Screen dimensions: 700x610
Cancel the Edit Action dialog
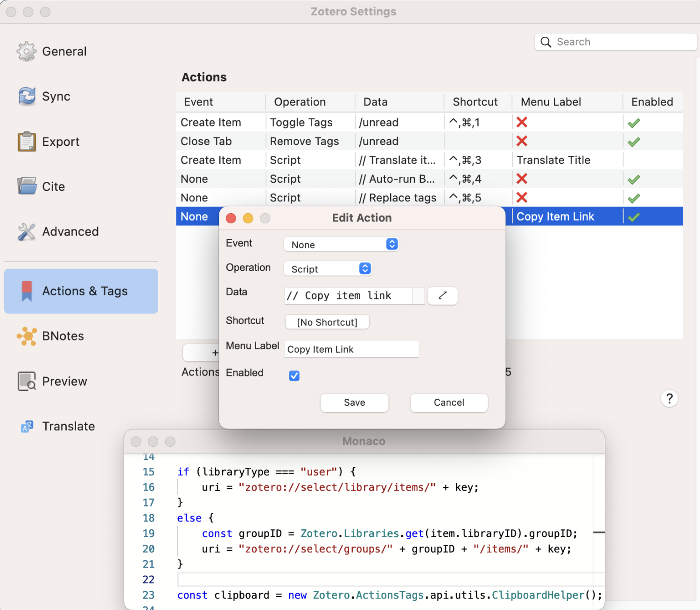pyautogui.click(x=449, y=402)
